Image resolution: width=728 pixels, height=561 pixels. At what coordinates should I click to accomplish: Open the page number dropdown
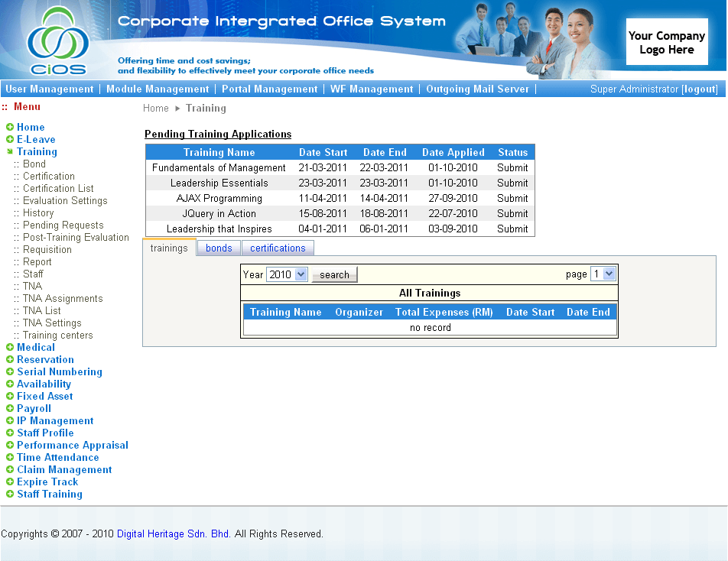(x=603, y=274)
